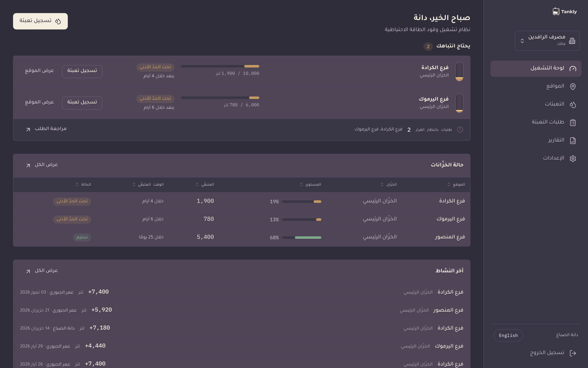588x368 pixels.
Task: Open الإعدادات settings page
Action: [x=536, y=158]
